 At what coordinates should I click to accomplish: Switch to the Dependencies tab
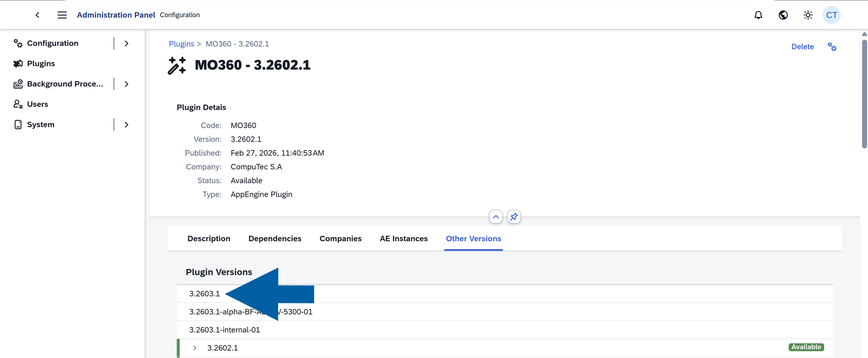[275, 239]
